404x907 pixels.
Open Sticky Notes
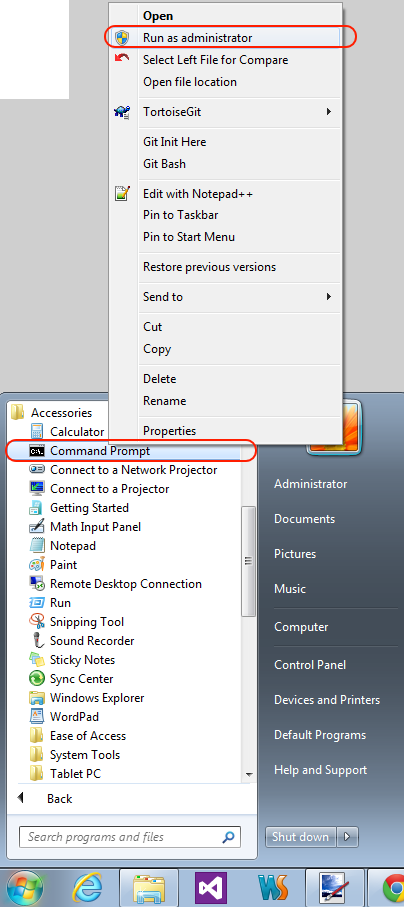(72, 660)
